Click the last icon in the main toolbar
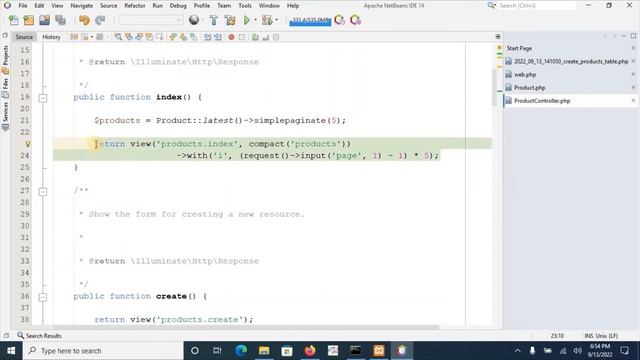 pos(355,20)
